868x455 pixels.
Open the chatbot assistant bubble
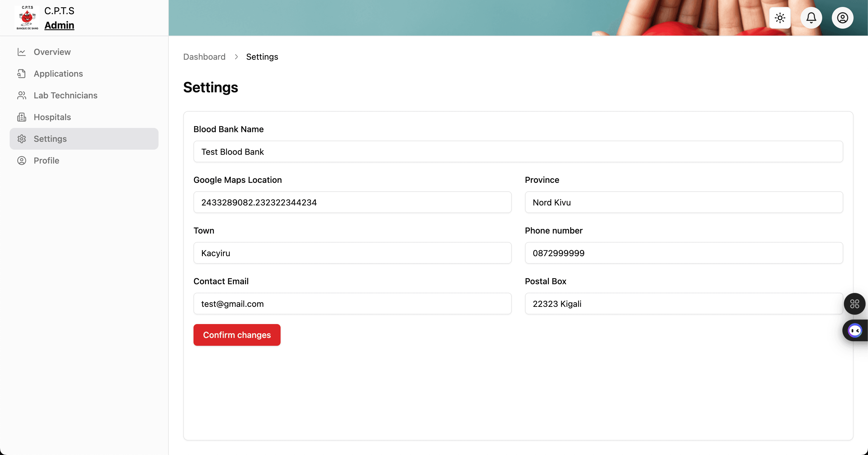[855, 331]
